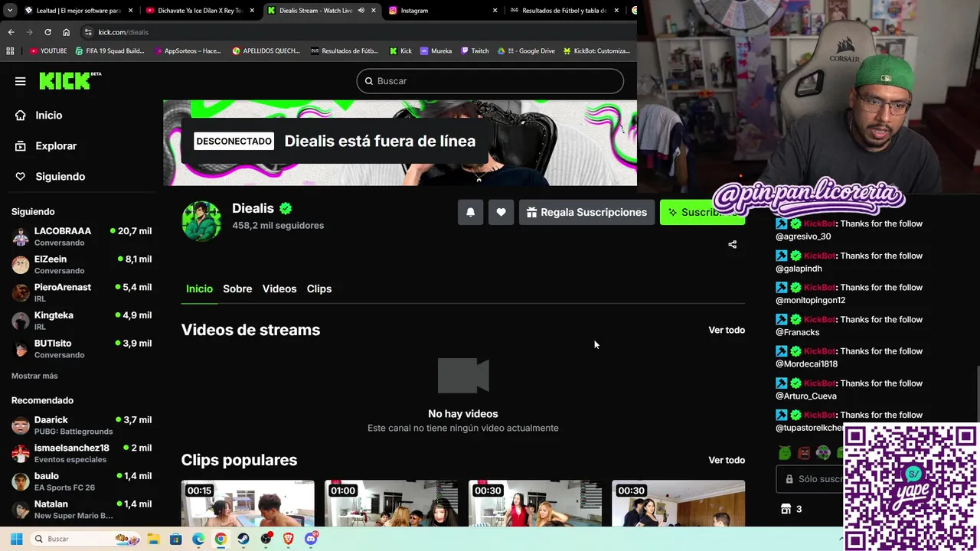Open the ismaelsanchez18 recommended channel
Image resolution: width=980 pixels, height=551 pixels.
click(x=81, y=453)
